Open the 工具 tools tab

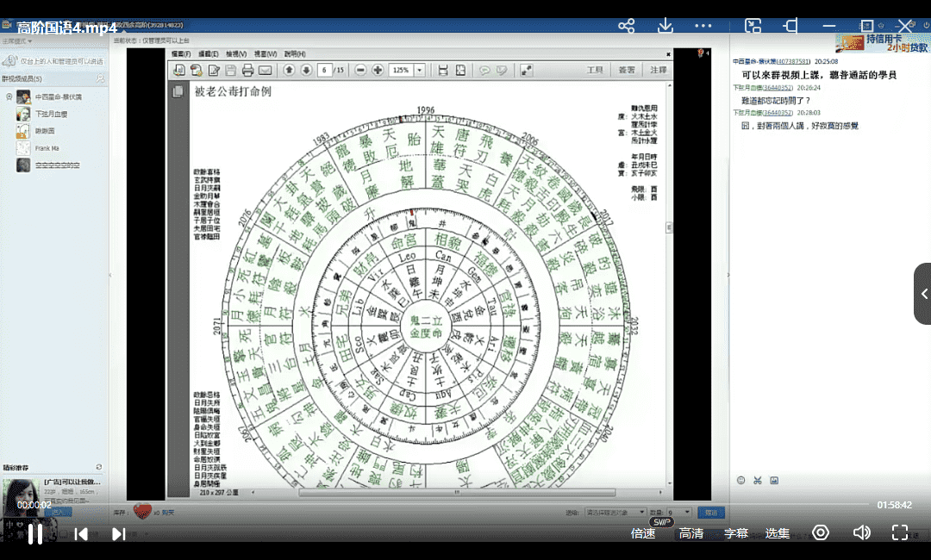tap(595, 70)
